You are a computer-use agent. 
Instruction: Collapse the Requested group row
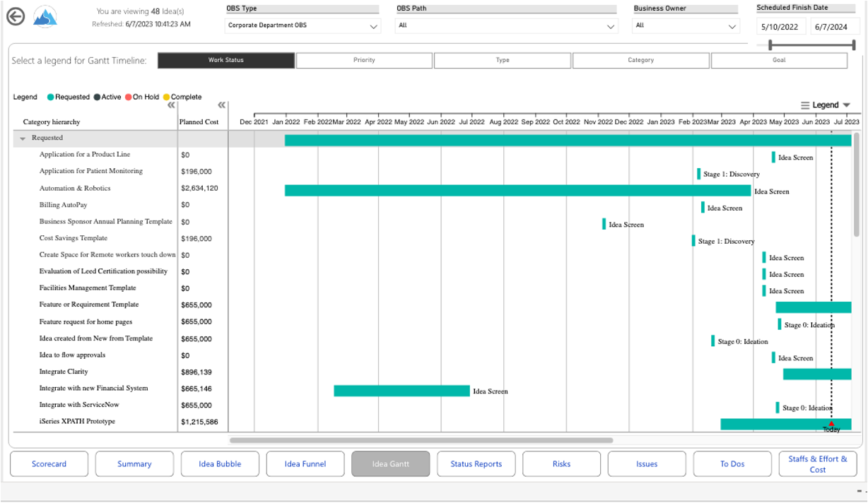tap(23, 138)
